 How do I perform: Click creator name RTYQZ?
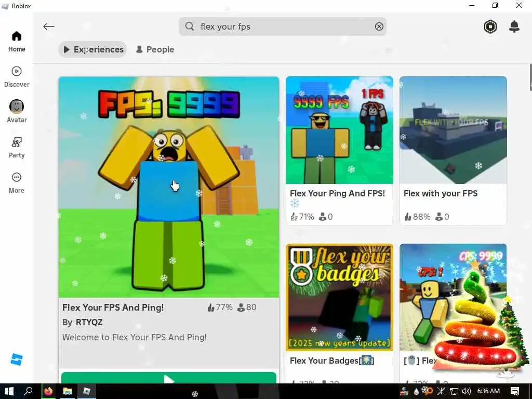click(89, 322)
